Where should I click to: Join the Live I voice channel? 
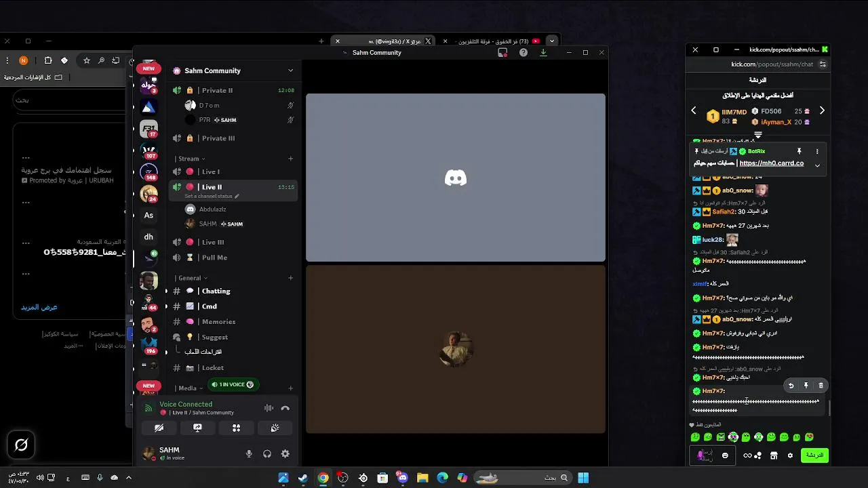(x=234, y=171)
